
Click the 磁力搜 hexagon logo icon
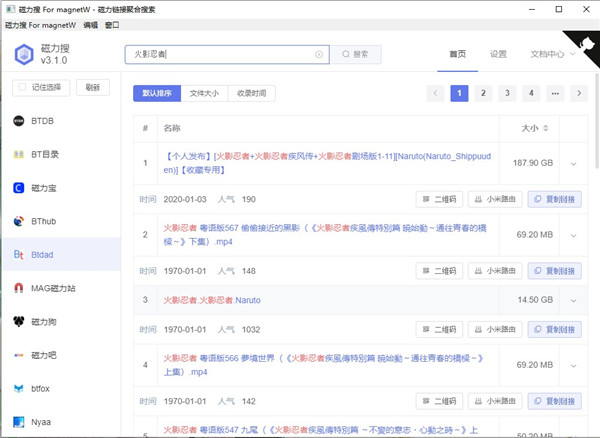[x=24, y=54]
